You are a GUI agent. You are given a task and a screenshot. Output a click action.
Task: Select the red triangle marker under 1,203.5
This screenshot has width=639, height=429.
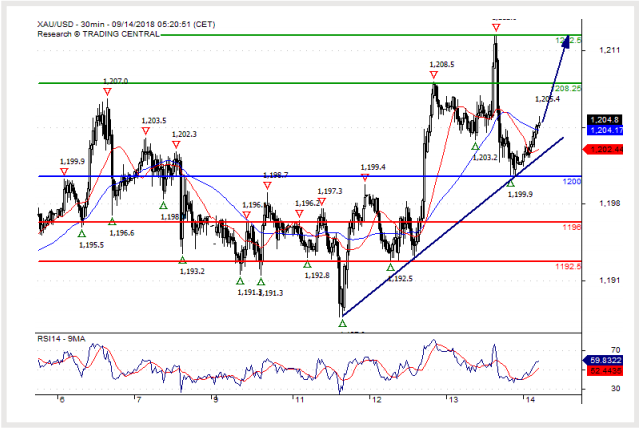click(x=145, y=131)
